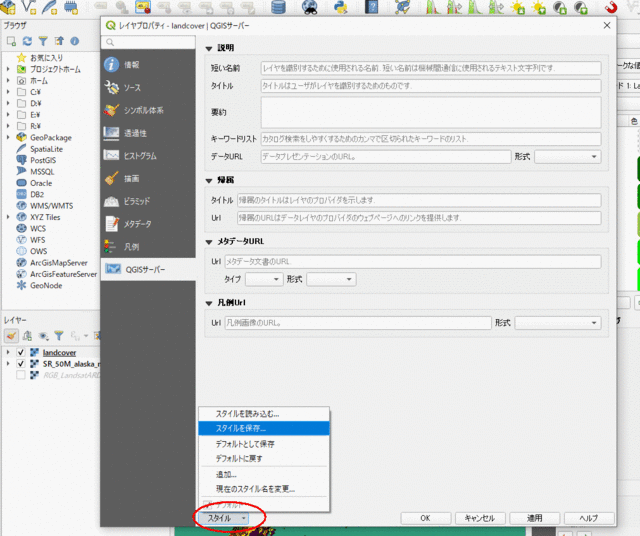Toggle the SR_50M_alaska layer visibility checkbox
The width and height of the screenshot is (640, 536).
[x=21, y=364]
